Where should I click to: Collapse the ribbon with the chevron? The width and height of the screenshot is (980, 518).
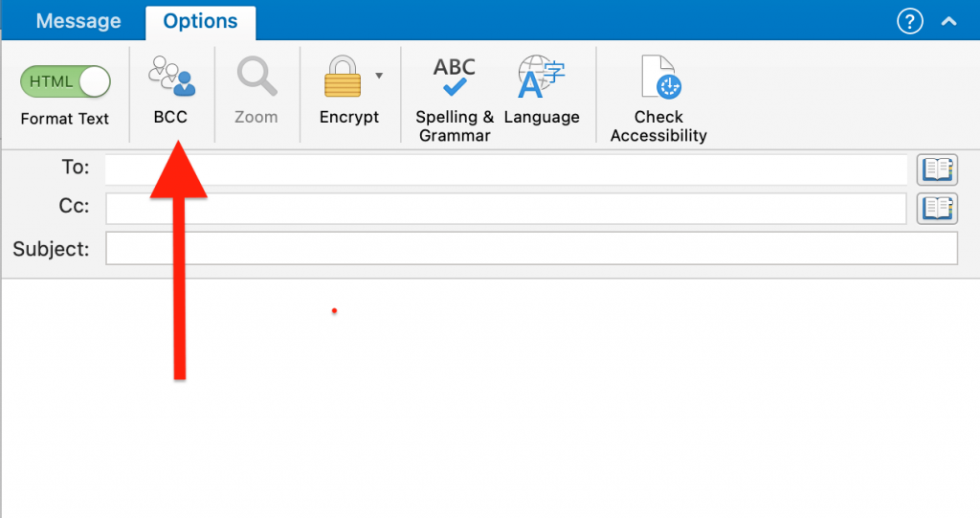(948, 21)
